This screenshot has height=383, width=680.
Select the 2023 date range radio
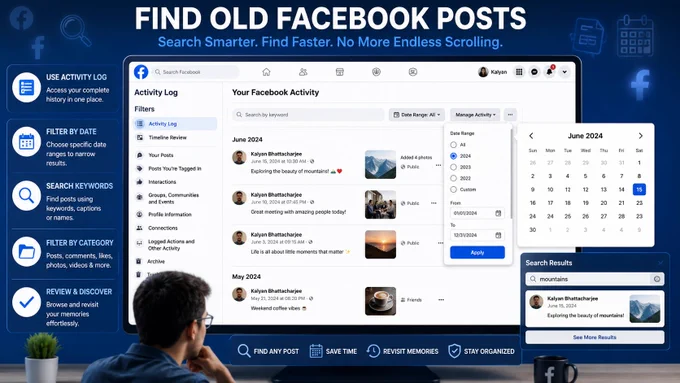(x=454, y=167)
